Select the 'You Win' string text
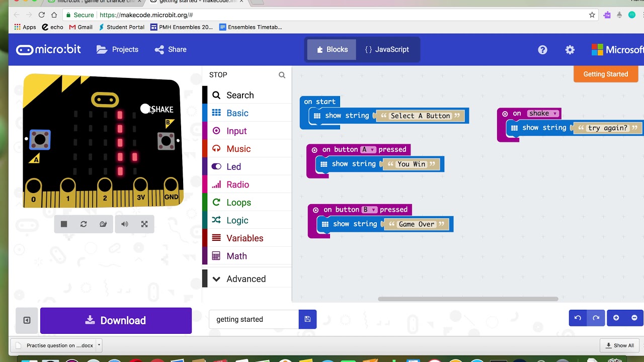 (411, 164)
